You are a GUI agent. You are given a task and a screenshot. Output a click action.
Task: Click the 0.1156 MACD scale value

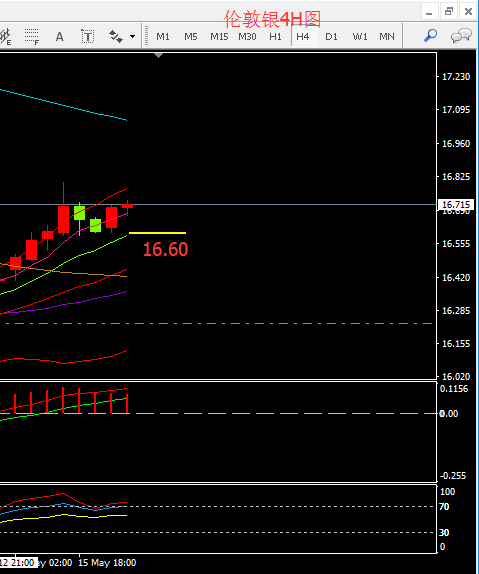[454, 389]
